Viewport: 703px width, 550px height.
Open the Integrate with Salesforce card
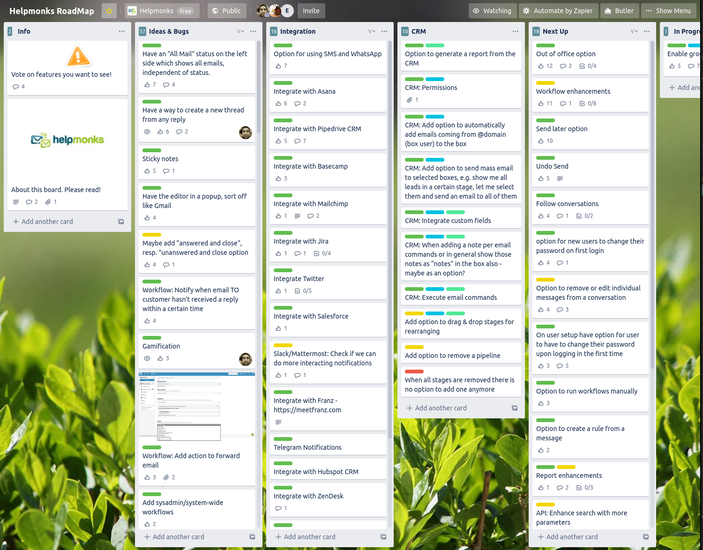click(328, 319)
